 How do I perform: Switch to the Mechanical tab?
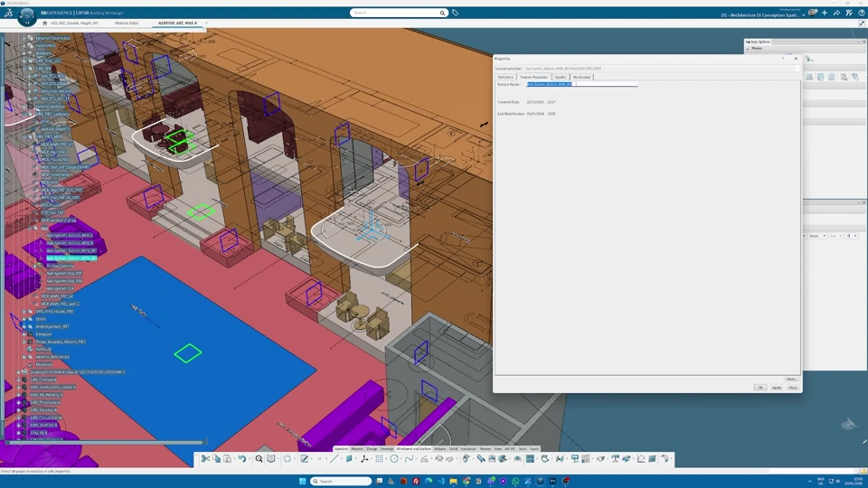pos(582,77)
